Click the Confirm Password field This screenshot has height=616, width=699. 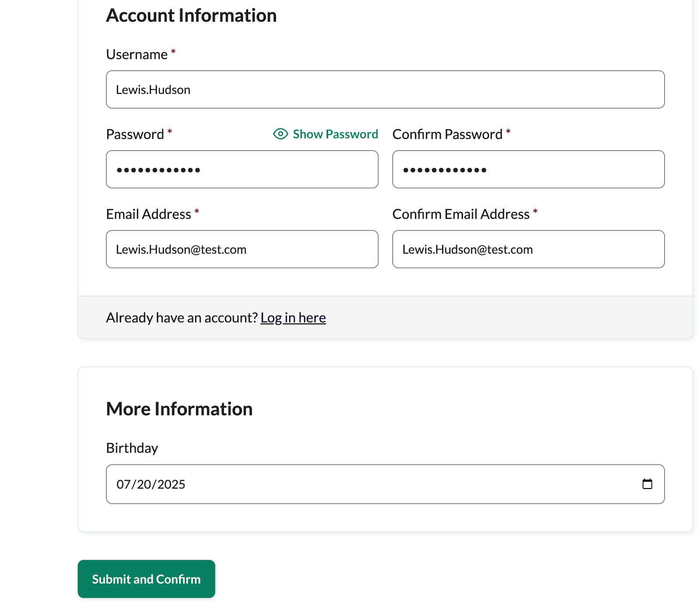(x=528, y=169)
